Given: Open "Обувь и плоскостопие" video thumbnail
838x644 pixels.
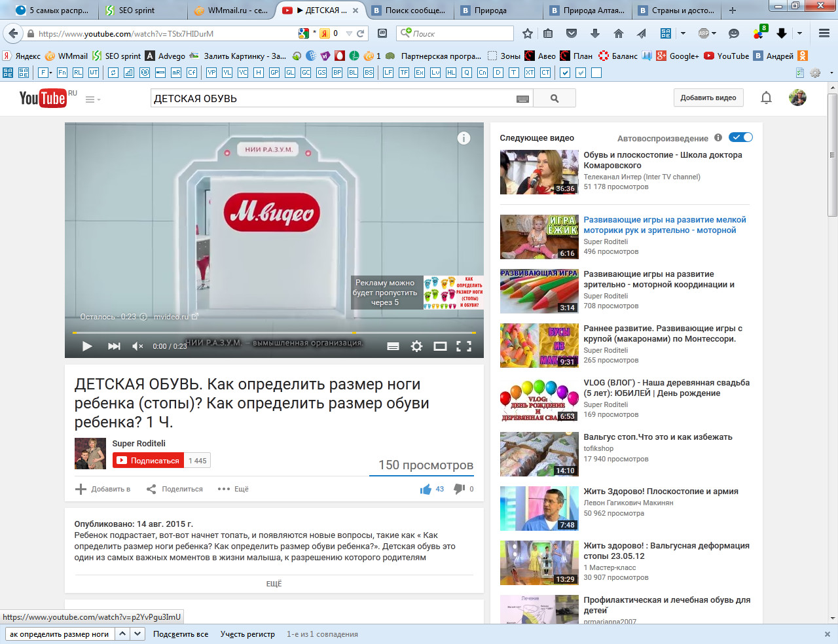Looking at the screenshot, I should [539, 172].
